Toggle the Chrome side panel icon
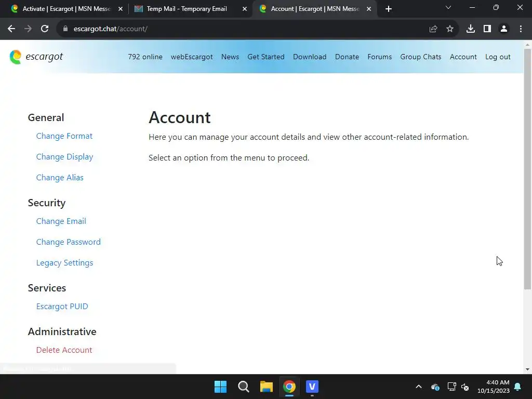532x399 pixels. click(487, 29)
